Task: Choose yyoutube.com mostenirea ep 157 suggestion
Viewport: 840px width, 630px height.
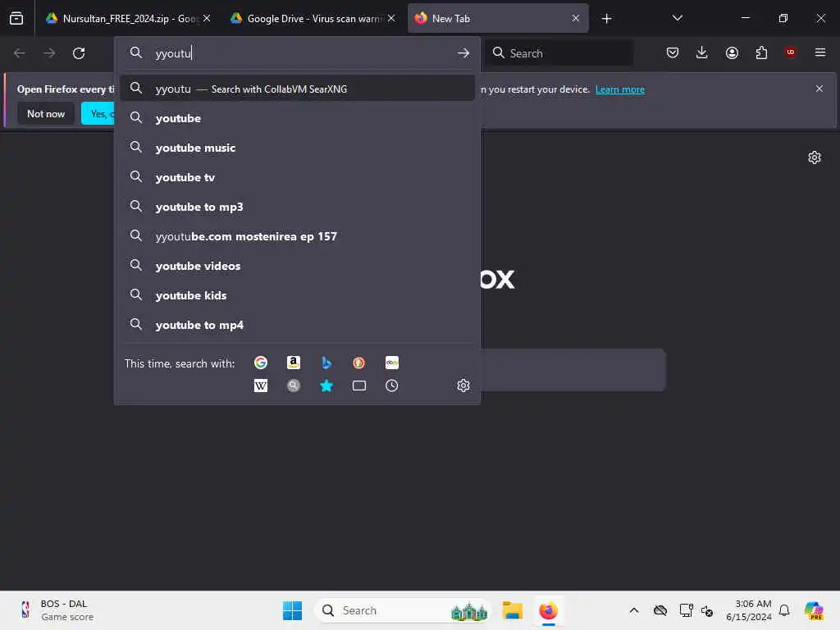Action: (297, 236)
